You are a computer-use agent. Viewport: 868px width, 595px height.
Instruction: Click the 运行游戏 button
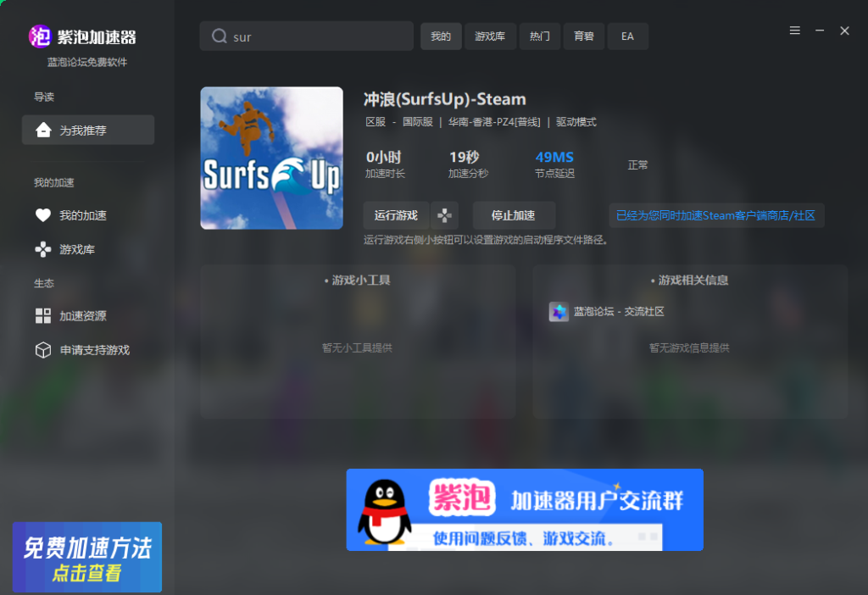click(x=396, y=215)
